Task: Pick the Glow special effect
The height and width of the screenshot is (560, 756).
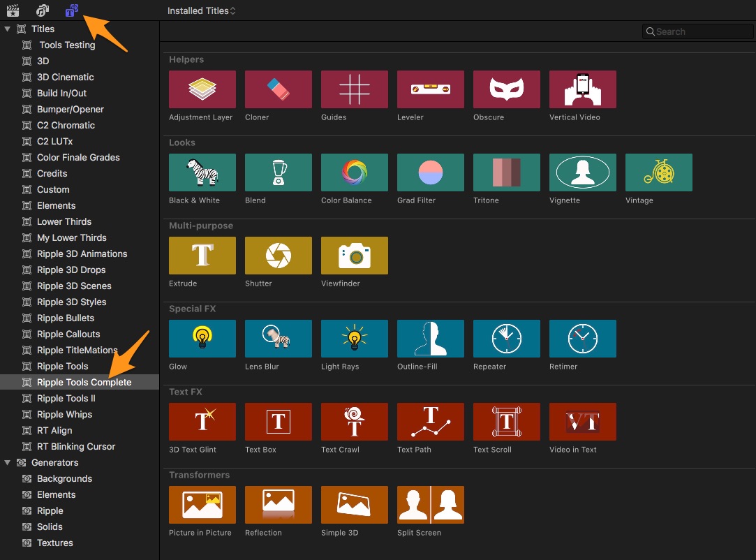Action: click(x=202, y=339)
